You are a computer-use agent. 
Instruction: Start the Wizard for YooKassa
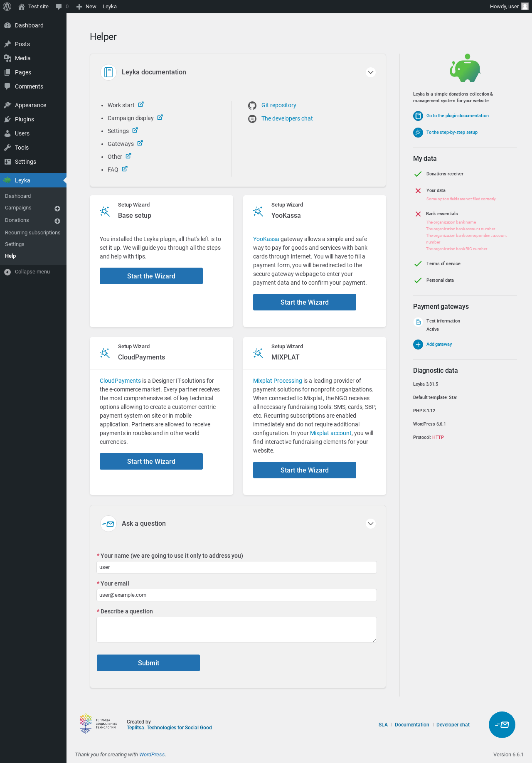coord(305,302)
